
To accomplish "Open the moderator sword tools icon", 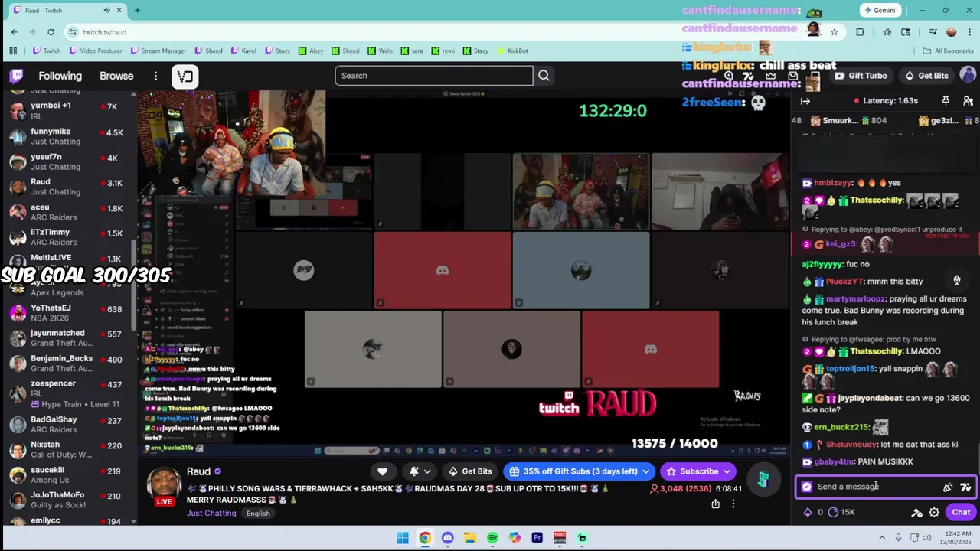I will [x=916, y=513].
